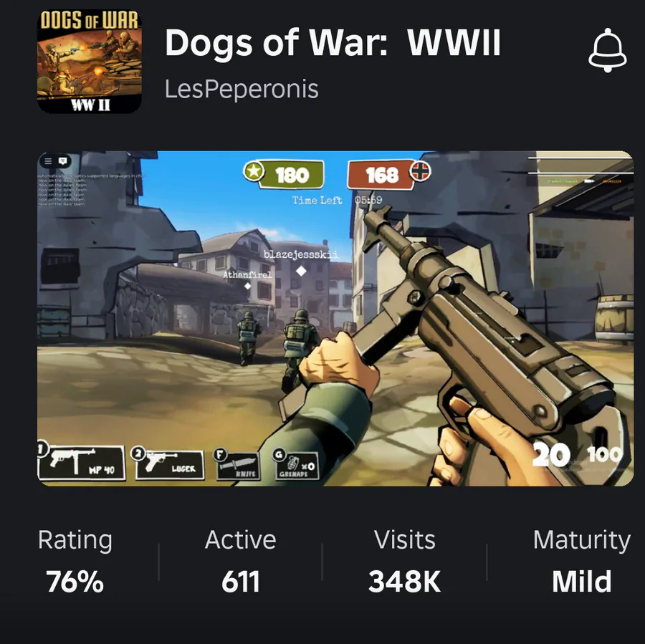View the 76% Rating stat
Image resolution: width=645 pixels, height=644 pixels.
coord(75,561)
